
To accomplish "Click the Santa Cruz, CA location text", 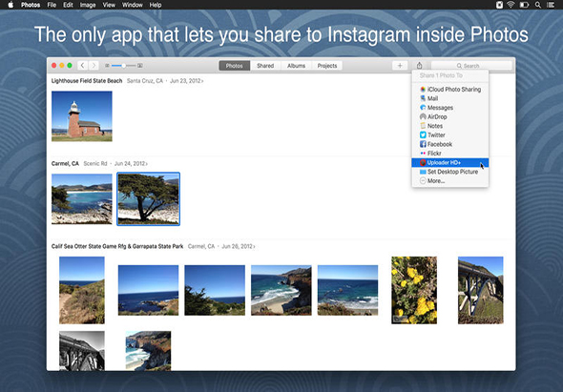I will tap(145, 81).
